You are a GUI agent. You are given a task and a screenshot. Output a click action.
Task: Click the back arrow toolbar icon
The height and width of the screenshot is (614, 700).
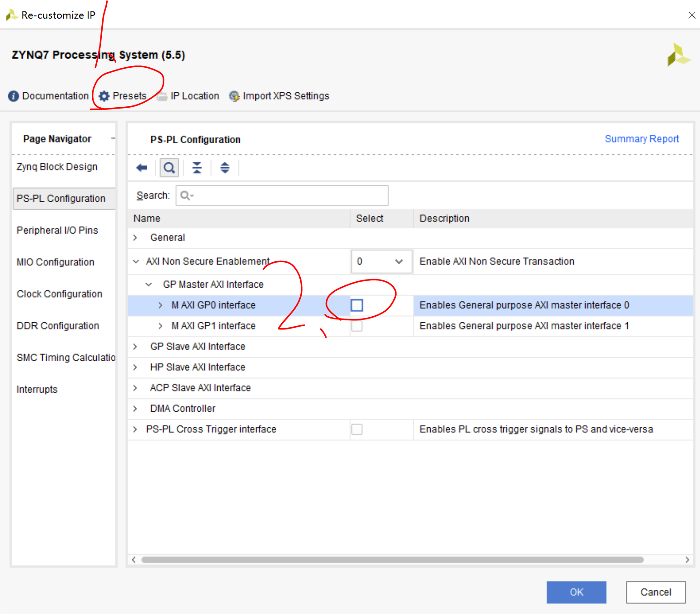[x=142, y=168]
